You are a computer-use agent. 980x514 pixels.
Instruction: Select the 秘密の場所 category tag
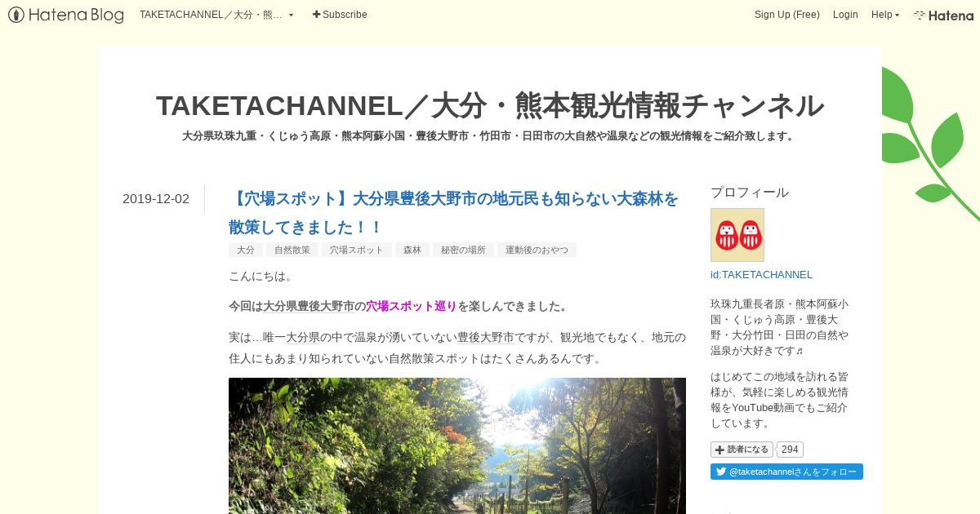click(463, 250)
